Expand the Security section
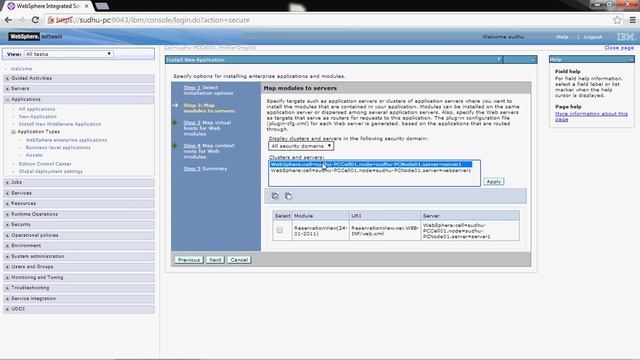The height and width of the screenshot is (360, 640). coord(7,224)
